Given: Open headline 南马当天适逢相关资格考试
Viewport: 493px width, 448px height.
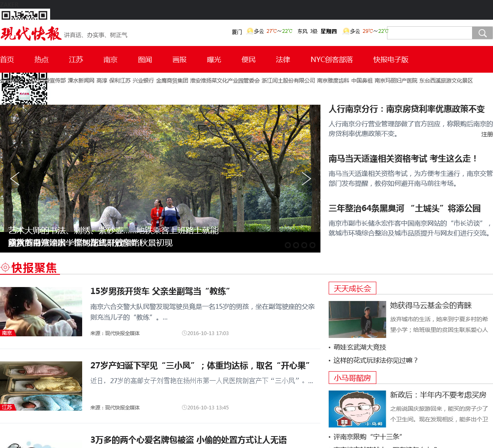Looking at the screenshot, I should (x=403, y=159).
